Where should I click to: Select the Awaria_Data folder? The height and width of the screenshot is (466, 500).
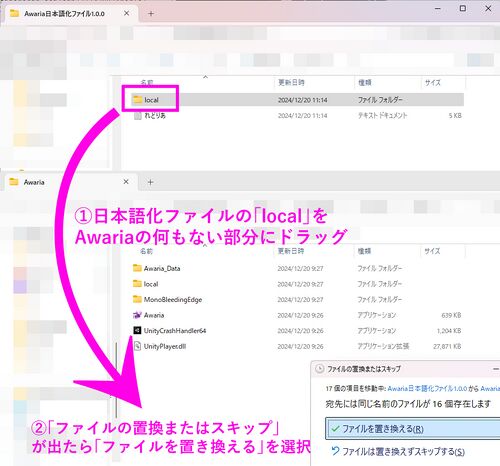(162, 268)
